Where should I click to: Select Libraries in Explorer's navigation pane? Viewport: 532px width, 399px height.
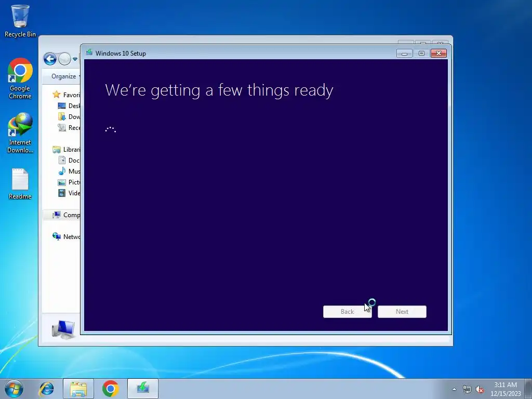66,149
